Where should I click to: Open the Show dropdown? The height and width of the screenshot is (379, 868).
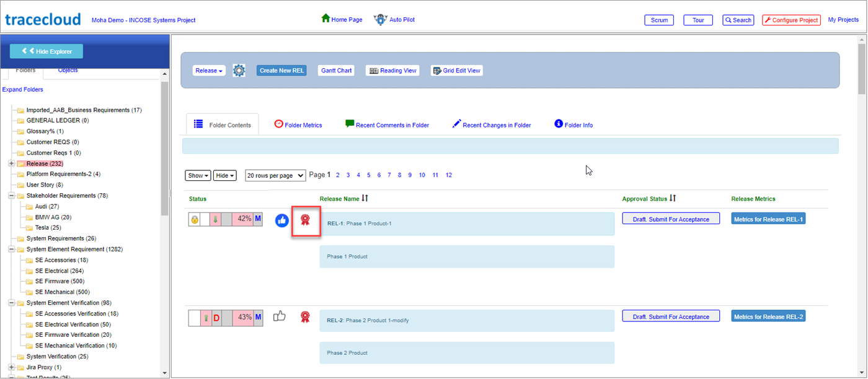(x=198, y=175)
